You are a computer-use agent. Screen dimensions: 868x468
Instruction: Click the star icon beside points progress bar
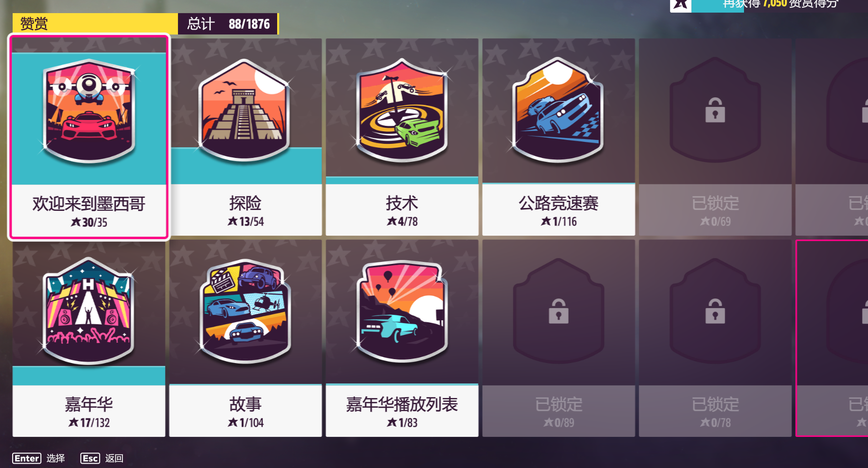click(x=680, y=5)
